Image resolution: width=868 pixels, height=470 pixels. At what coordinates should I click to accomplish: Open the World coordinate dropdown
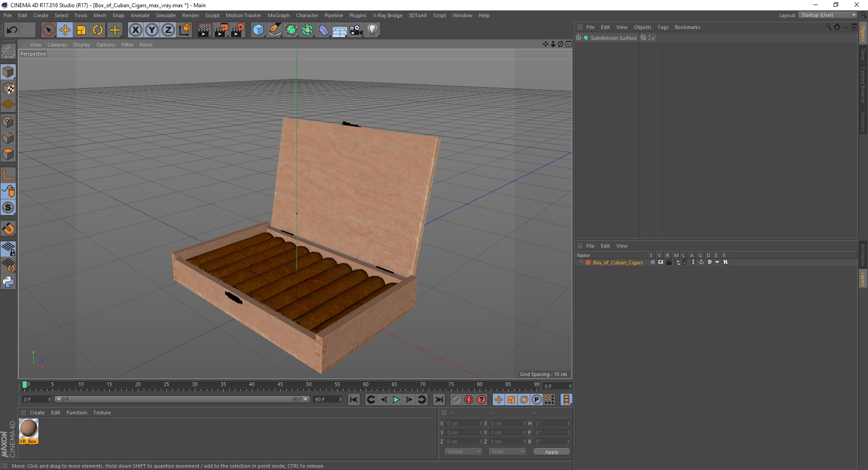(x=463, y=451)
